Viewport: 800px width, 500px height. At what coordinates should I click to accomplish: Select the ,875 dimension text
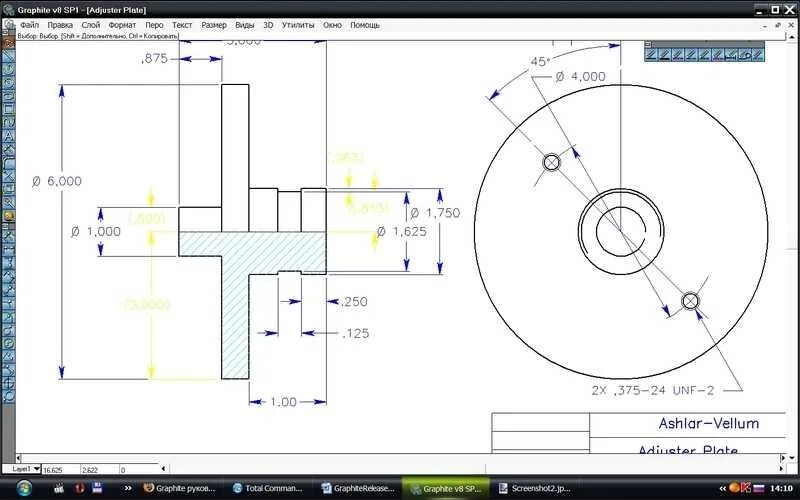[x=154, y=59]
